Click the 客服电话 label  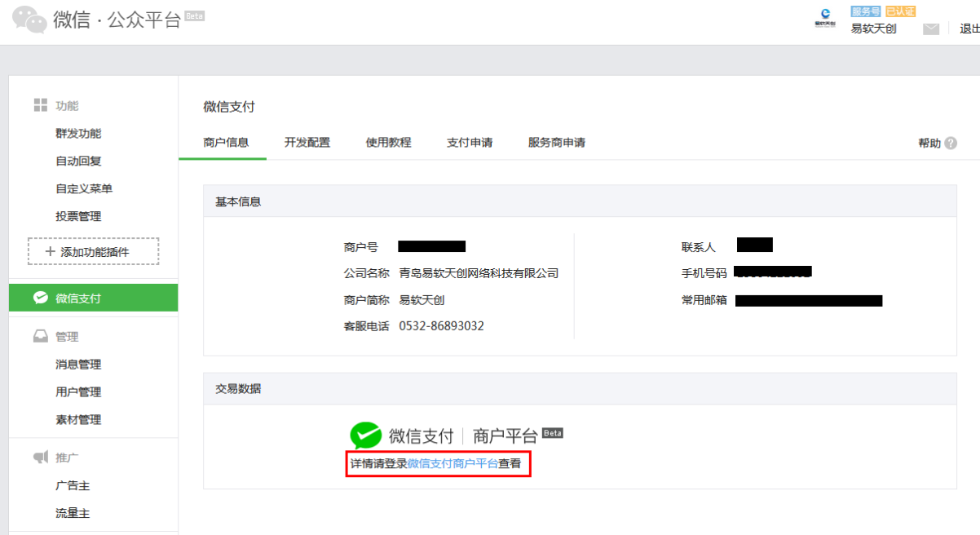point(367,325)
